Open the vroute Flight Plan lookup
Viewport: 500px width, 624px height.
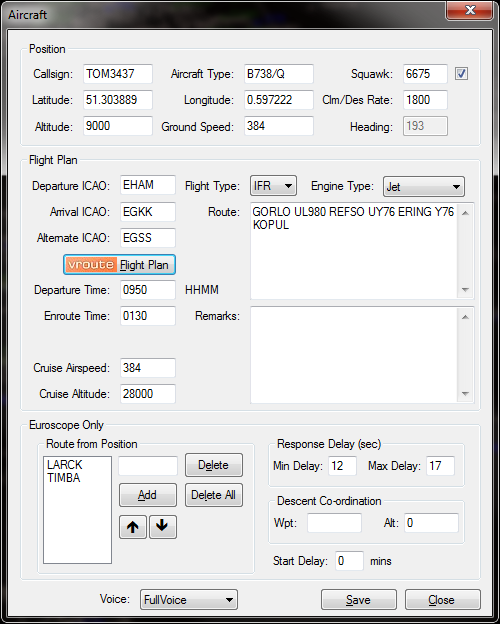(x=119, y=265)
